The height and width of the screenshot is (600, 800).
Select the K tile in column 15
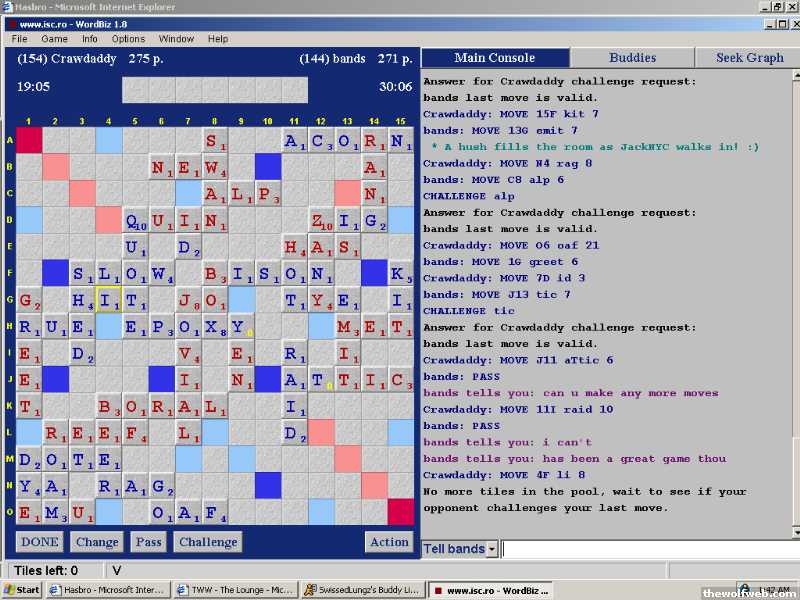(x=401, y=273)
